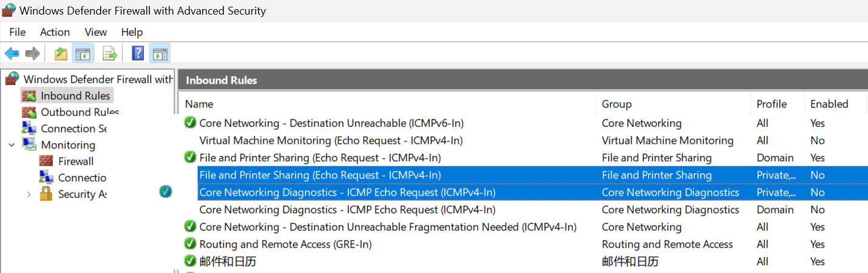
Task: Open the File menu
Action: 18,32
